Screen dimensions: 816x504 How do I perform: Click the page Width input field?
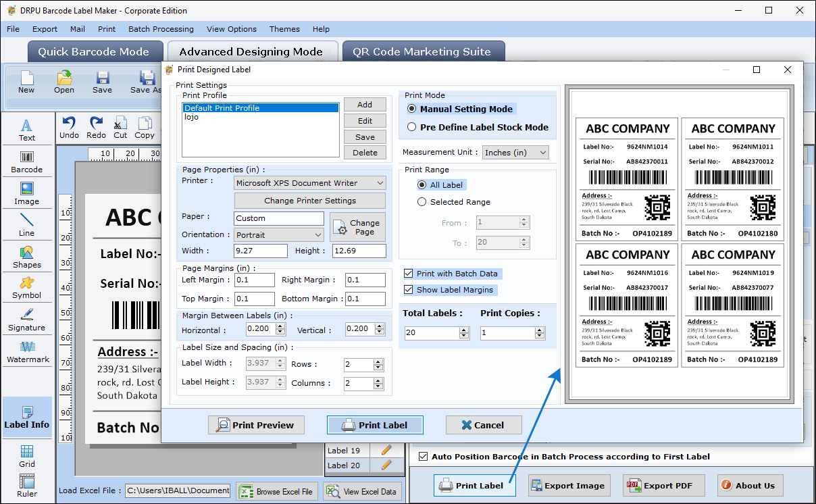(x=261, y=251)
